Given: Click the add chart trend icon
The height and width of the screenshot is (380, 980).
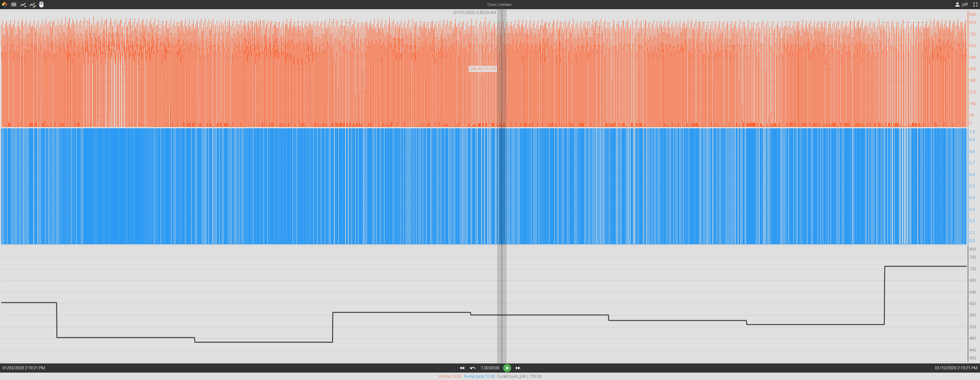Looking at the screenshot, I should tap(23, 5).
